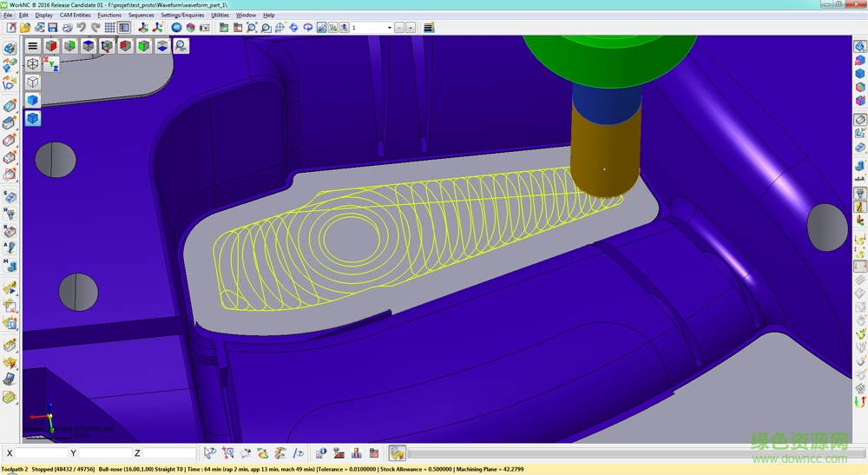
Task: Toggle the highlighted split-view button in the toolbar
Action: click(x=123, y=28)
